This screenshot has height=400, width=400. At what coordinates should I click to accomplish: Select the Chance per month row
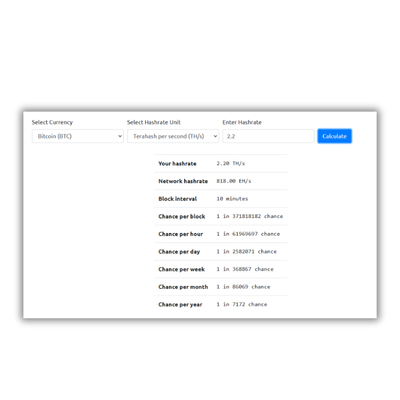point(220,287)
